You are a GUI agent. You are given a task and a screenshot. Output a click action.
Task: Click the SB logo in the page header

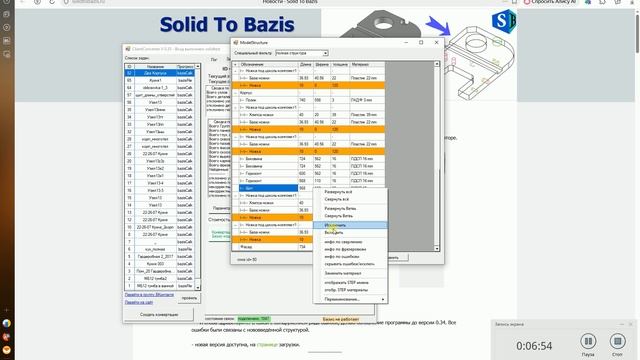[504, 21]
